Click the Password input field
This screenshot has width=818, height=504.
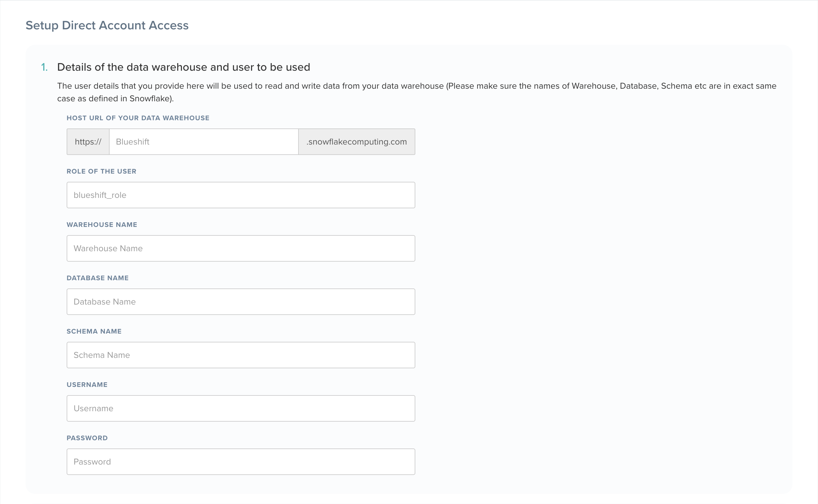pos(241,462)
